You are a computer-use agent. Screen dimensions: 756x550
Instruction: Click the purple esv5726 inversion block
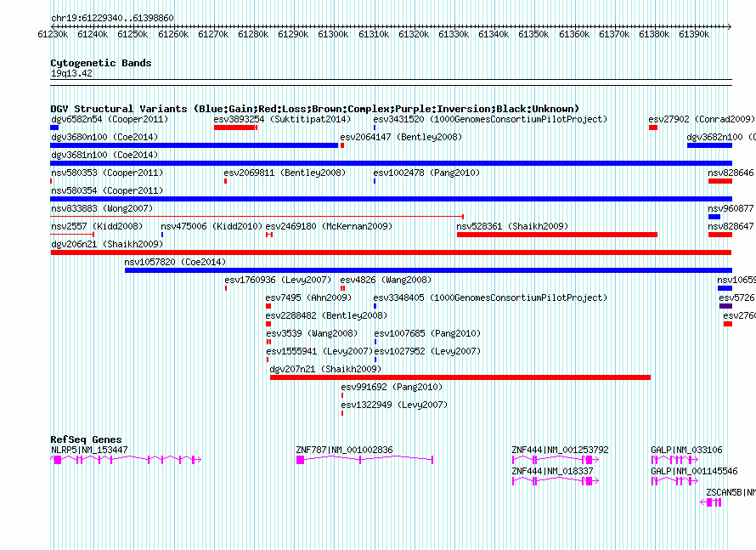tap(725, 306)
